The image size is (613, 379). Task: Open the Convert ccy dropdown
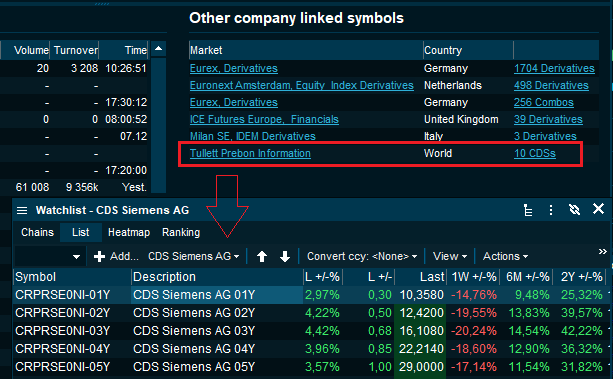pyautogui.click(x=362, y=257)
